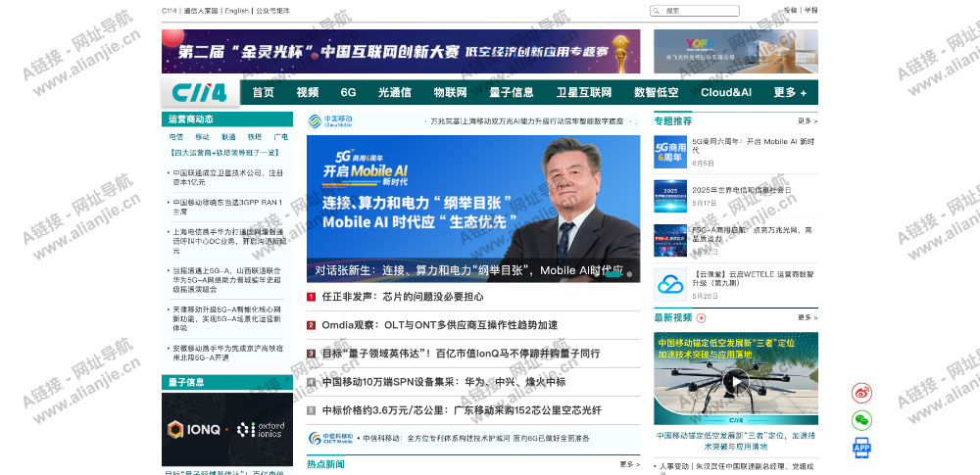The width and height of the screenshot is (980, 475).
Task: Open the 通信人家园 top link
Action: [201, 11]
